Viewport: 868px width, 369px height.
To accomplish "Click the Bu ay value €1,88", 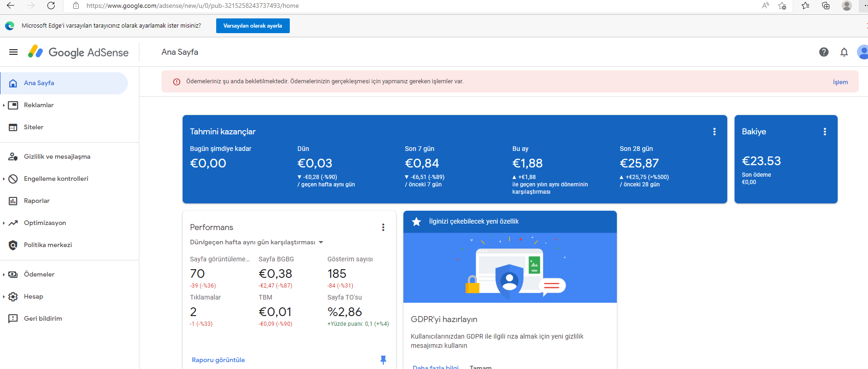I will (528, 163).
